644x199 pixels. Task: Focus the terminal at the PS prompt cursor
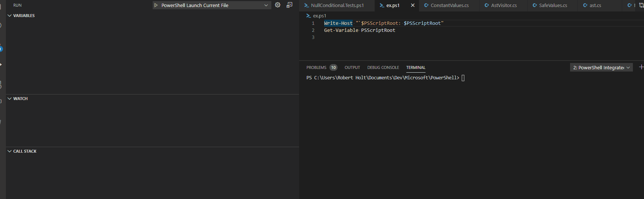(x=463, y=78)
